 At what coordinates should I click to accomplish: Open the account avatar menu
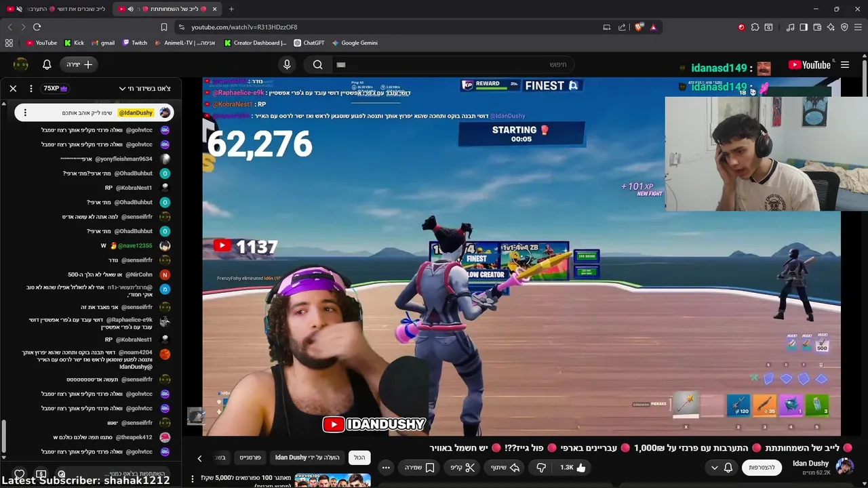pyautogui.click(x=21, y=64)
